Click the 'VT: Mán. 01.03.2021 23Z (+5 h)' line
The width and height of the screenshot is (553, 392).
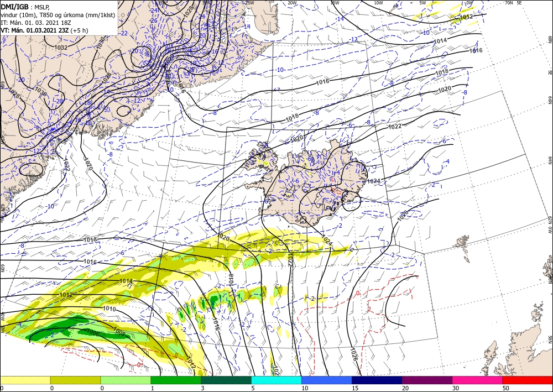(44, 30)
